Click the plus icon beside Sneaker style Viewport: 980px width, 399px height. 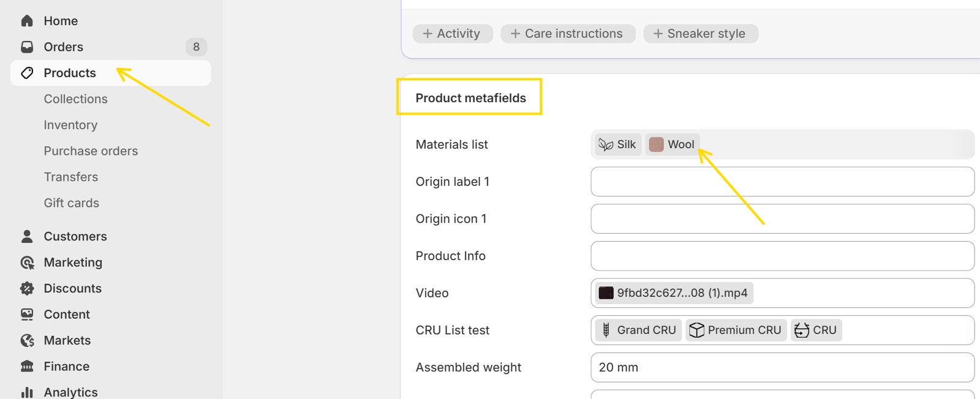coord(658,34)
